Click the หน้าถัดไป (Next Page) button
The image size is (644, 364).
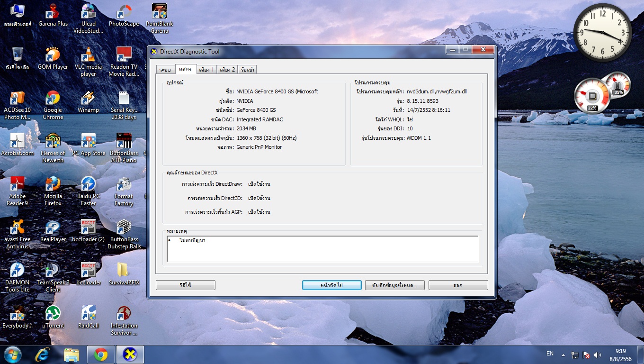pyautogui.click(x=332, y=285)
